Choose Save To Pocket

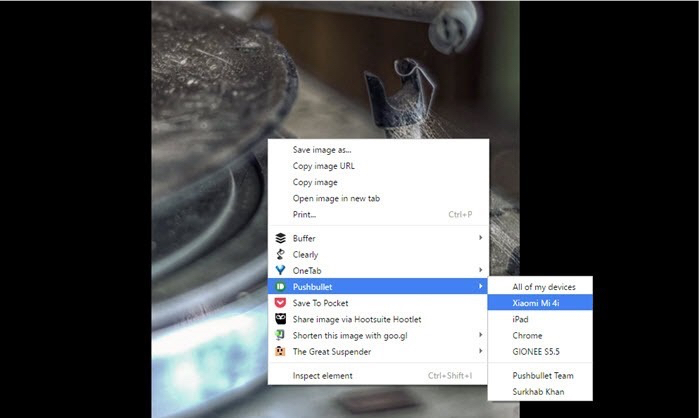click(x=378, y=303)
